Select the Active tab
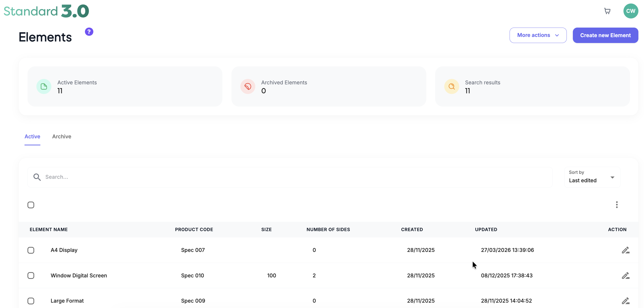644x308 pixels. 32,136
